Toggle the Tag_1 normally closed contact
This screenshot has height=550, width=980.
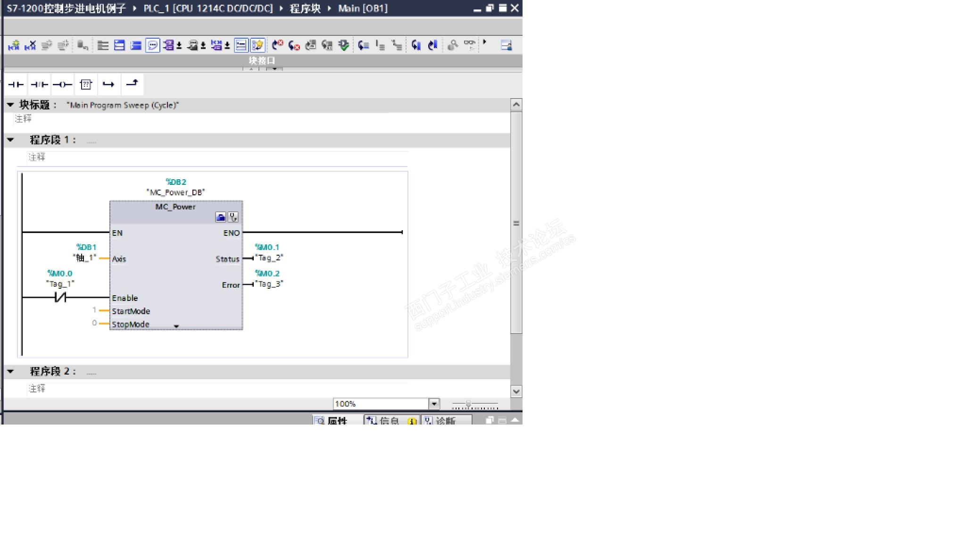[x=60, y=298]
